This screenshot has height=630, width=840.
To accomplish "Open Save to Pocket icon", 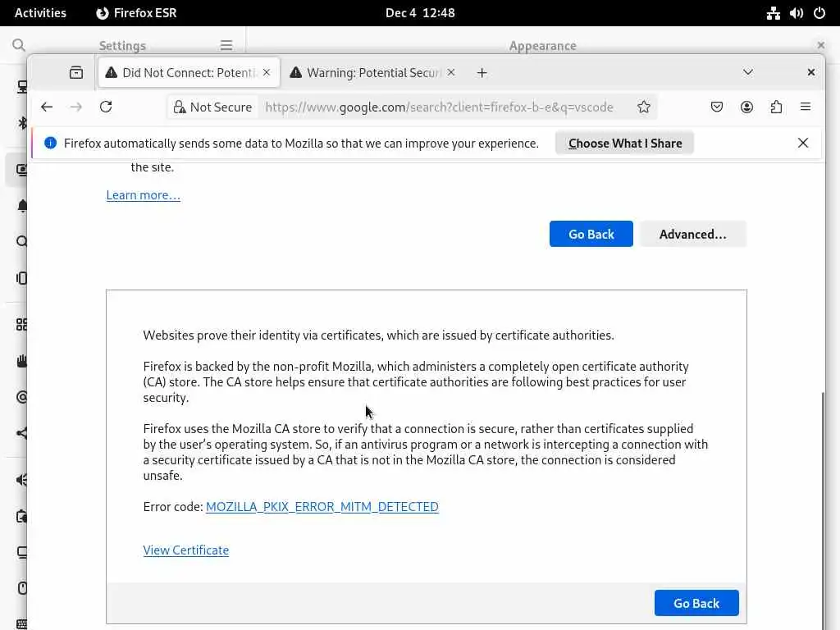I will click(x=717, y=107).
